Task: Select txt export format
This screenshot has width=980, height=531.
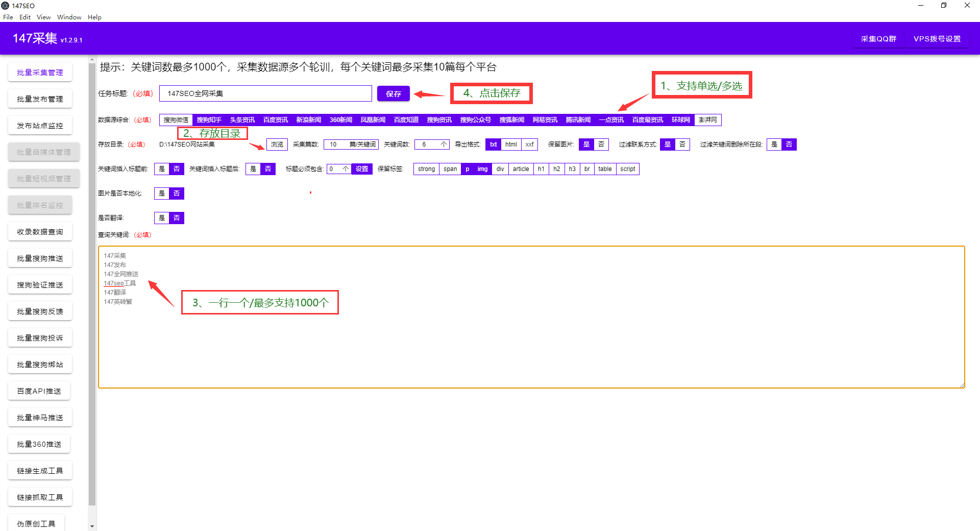Action: [x=494, y=144]
